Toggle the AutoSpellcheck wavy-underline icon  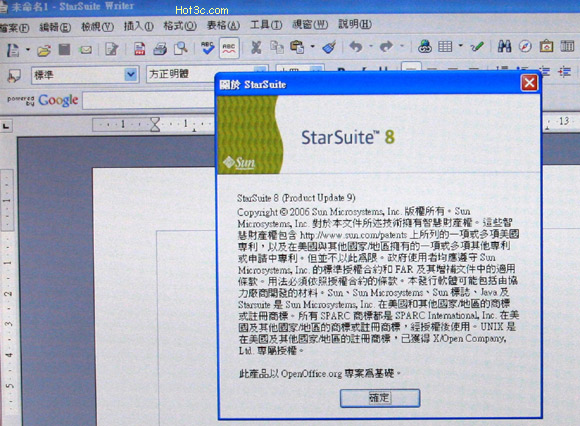pyautogui.click(x=229, y=48)
